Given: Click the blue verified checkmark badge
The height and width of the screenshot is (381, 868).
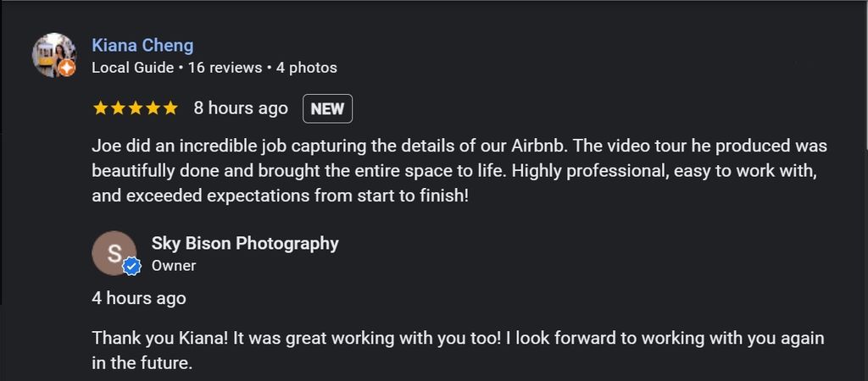Looking at the screenshot, I should [131, 268].
